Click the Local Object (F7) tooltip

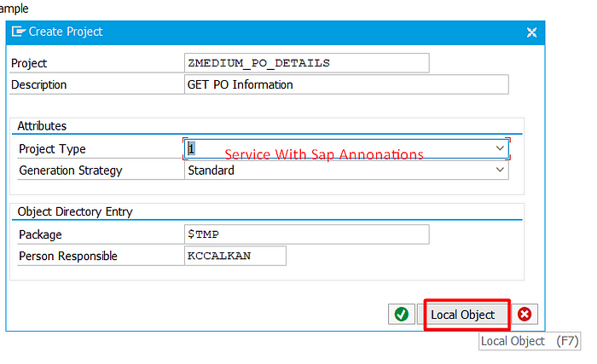pyautogui.click(x=530, y=341)
